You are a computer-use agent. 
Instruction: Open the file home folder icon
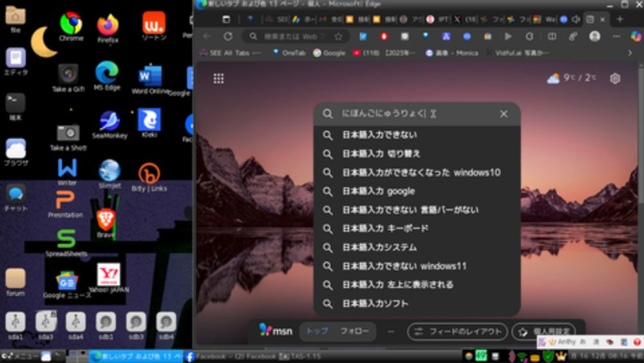pyautogui.click(x=15, y=20)
